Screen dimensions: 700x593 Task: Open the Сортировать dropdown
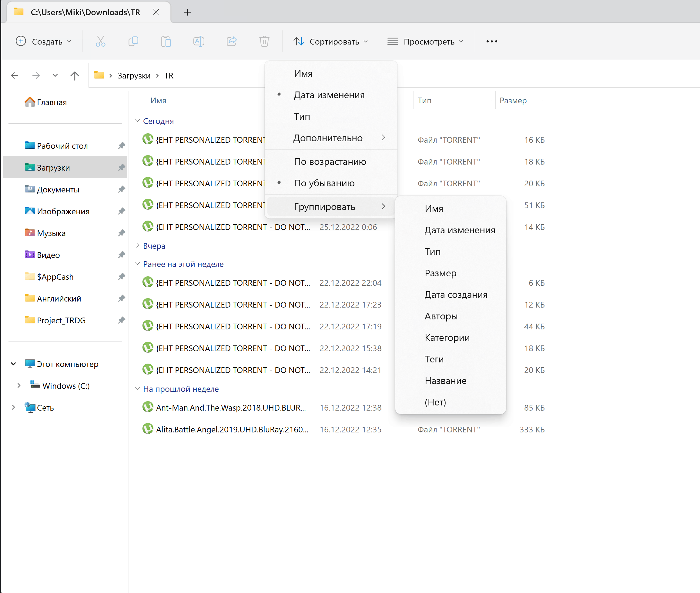pos(330,41)
